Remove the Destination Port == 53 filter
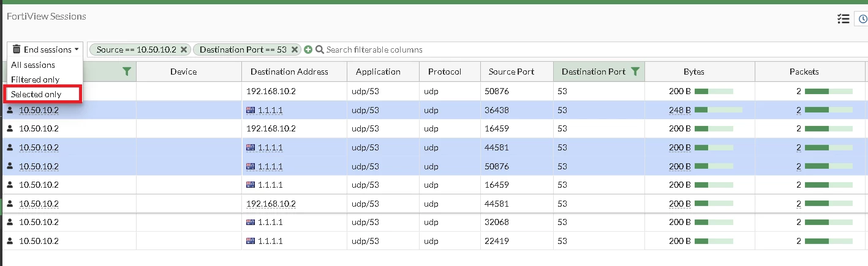This screenshot has width=868, height=266. pyautogui.click(x=295, y=50)
